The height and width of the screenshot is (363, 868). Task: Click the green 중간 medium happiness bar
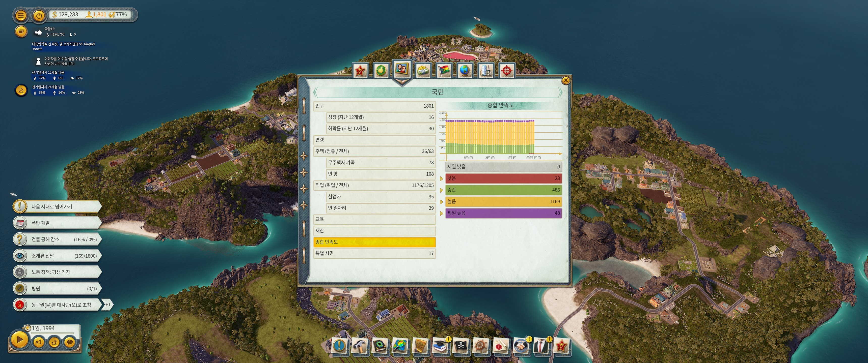pyautogui.click(x=503, y=190)
